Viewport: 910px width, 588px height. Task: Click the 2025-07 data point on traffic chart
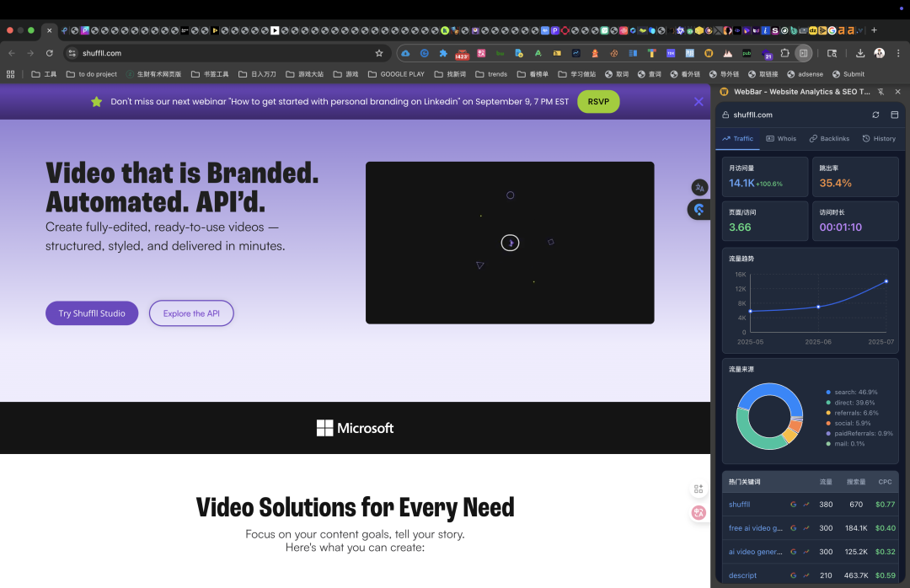point(886,281)
